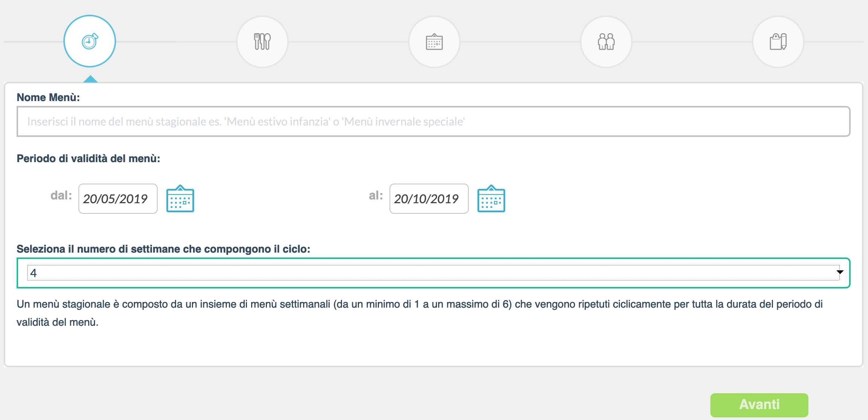
Task: Click the 'Un menù stagionale' description text
Action: point(420,313)
